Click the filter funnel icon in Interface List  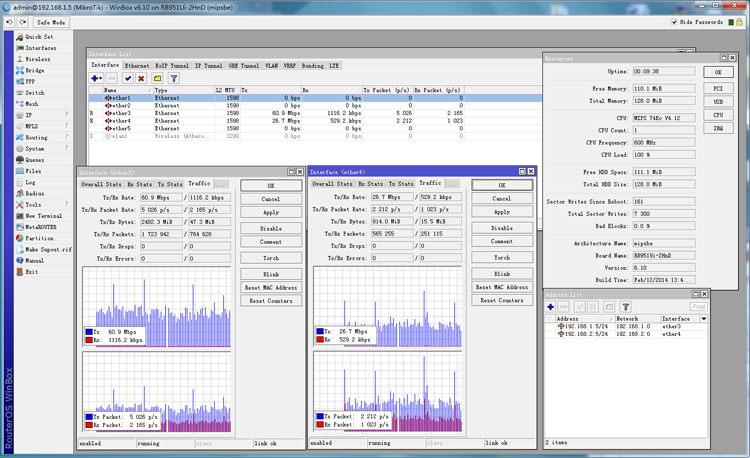[x=174, y=78]
